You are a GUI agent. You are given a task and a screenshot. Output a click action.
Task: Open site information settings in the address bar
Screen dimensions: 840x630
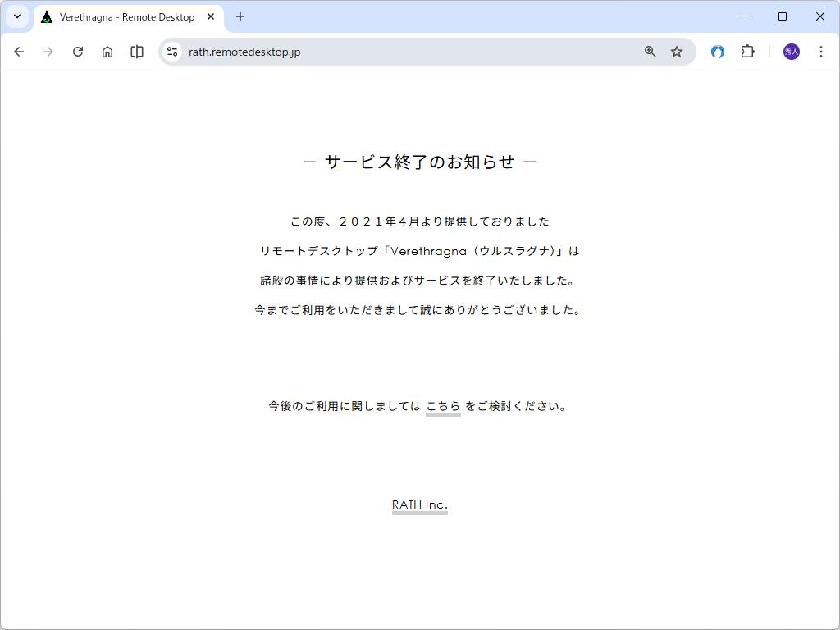pyautogui.click(x=172, y=52)
